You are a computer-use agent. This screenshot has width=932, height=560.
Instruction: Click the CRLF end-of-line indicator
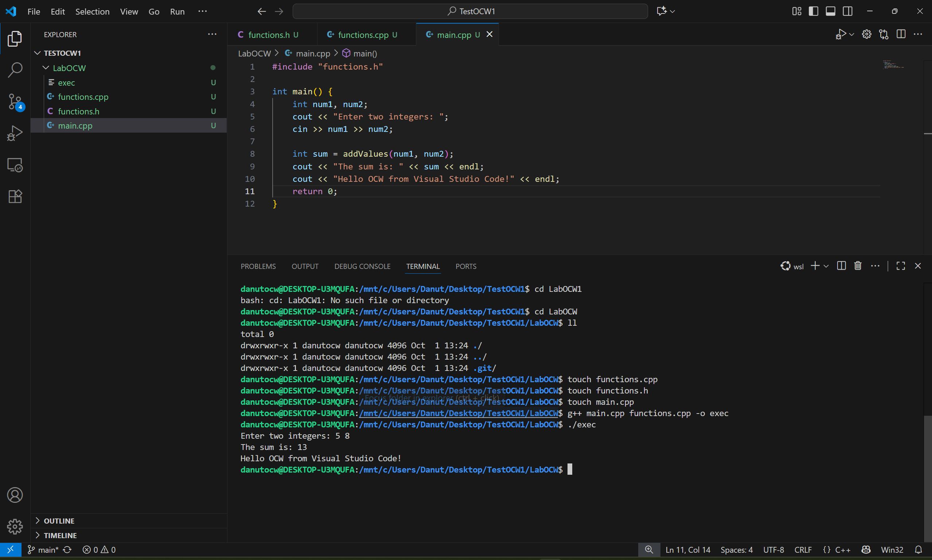click(803, 550)
